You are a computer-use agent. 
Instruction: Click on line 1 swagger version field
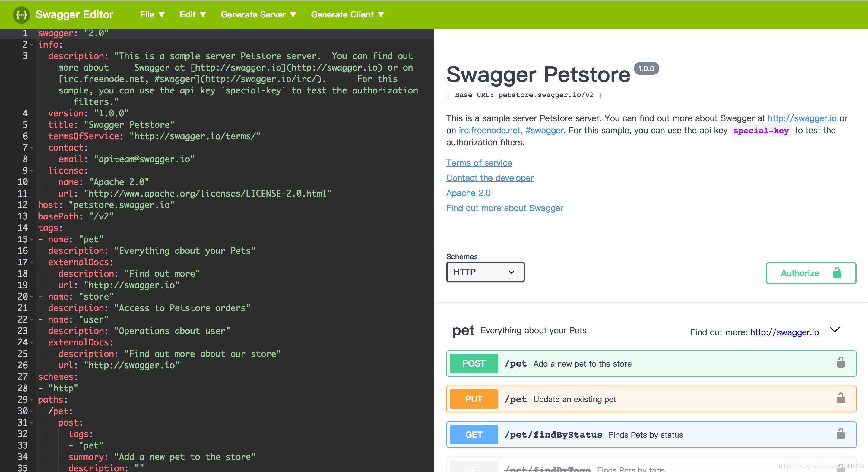click(x=95, y=33)
